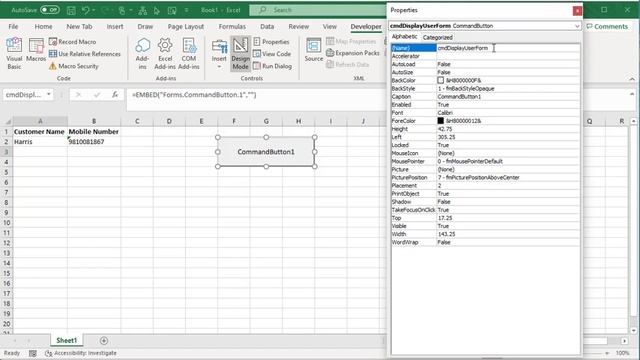The image size is (640, 360).
Task: Click Properties in the Controls group
Action: (x=271, y=42)
